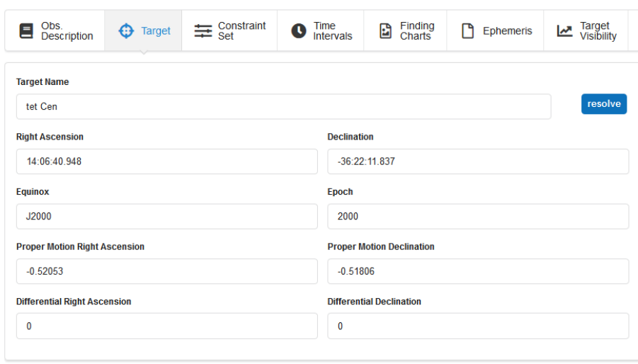The width and height of the screenshot is (638, 364).
Task: Click the book icon on Obs. Description tab
Action: 26,31
